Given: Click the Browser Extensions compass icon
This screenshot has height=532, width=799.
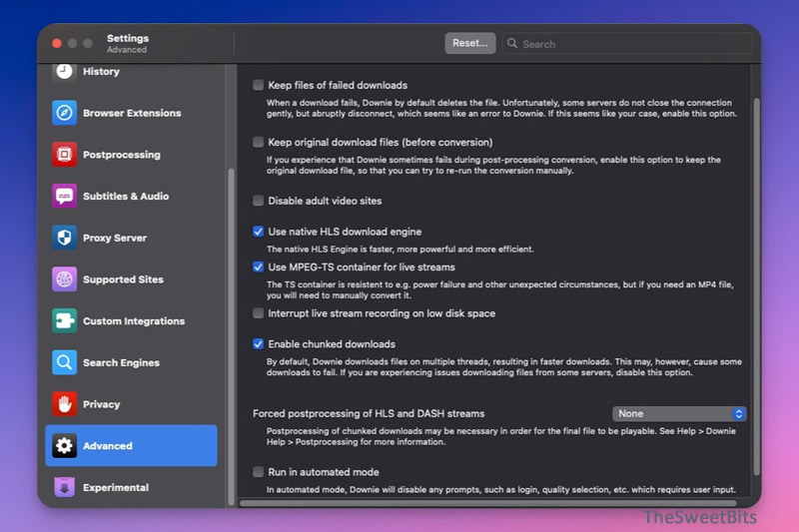Looking at the screenshot, I should tap(64, 113).
